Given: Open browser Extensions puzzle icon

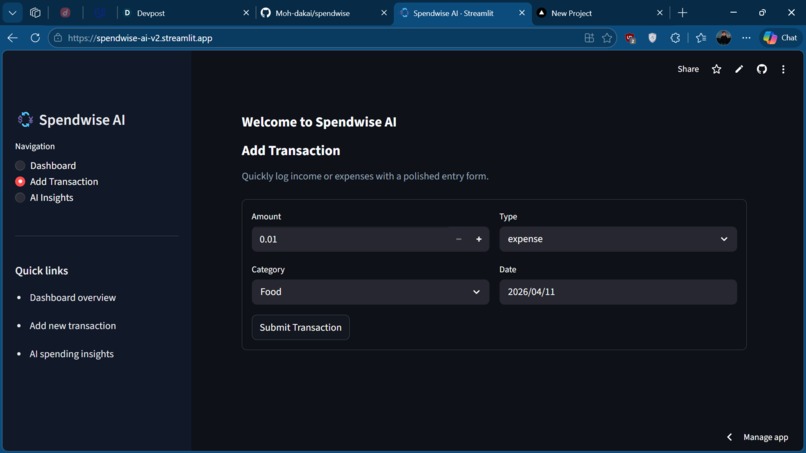Looking at the screenshot, I should click(x=675, y=38).
